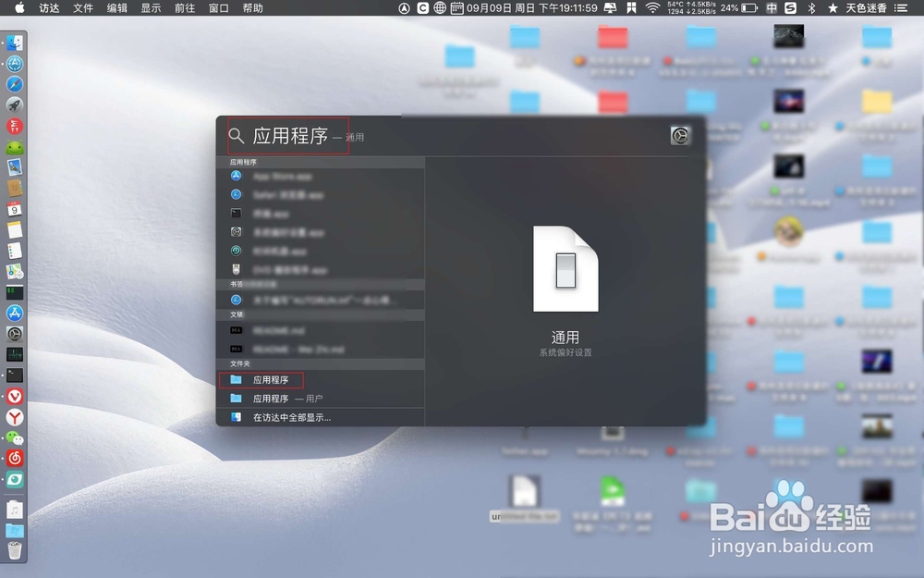The width and height of the screenshot is (924, 578).
Task: Click 在访达中全部显示… row
Action: (x=321, y=418)
